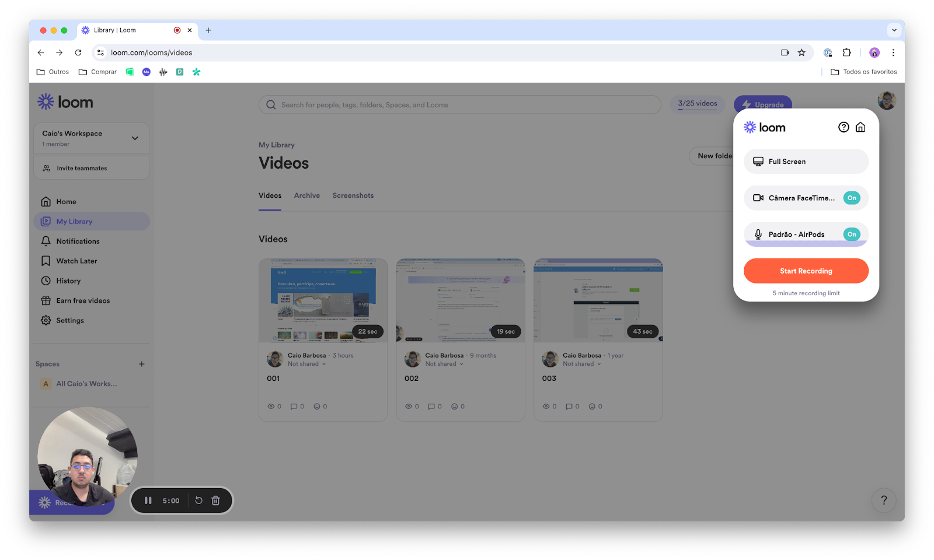The width and height of the screenshot is (934, 560).
Task: Switch to the Screenshots tab
Action: [353, 195]
